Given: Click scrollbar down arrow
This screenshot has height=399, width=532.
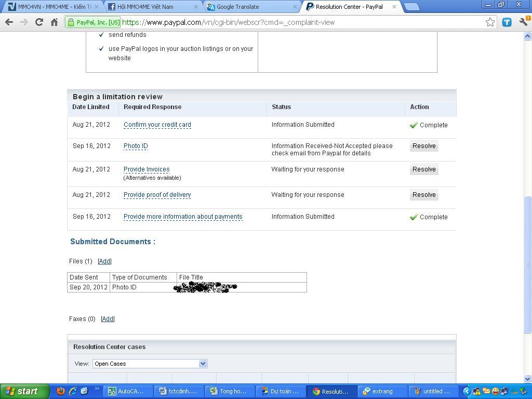Looking at the screenshot, I should click(528, 379).
